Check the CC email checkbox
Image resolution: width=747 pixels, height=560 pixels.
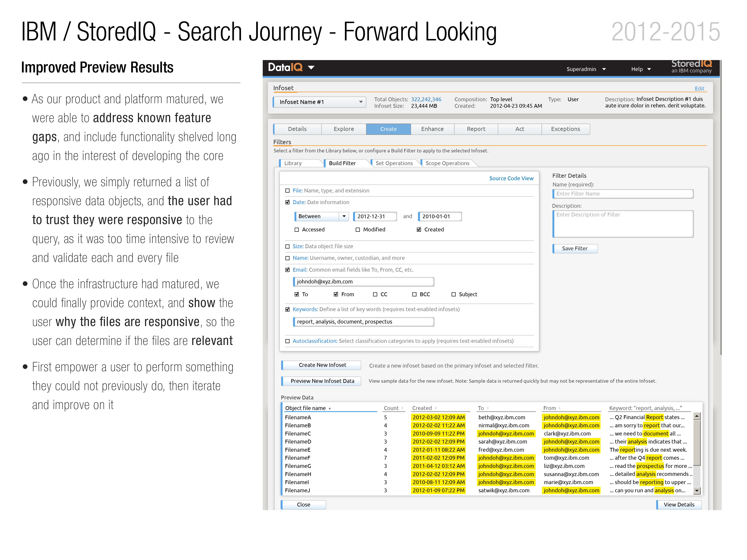pyautogui.click(x=375, y=295)
